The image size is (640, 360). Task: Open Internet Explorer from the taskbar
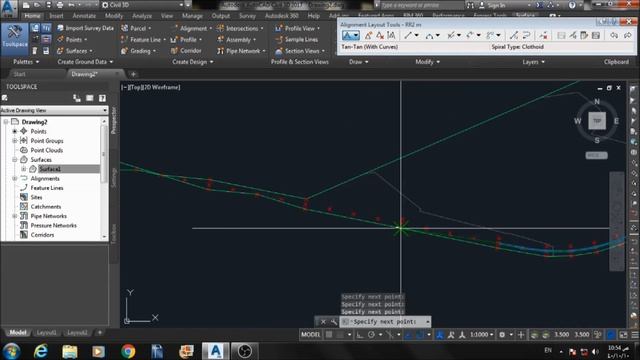click(41, 351)
